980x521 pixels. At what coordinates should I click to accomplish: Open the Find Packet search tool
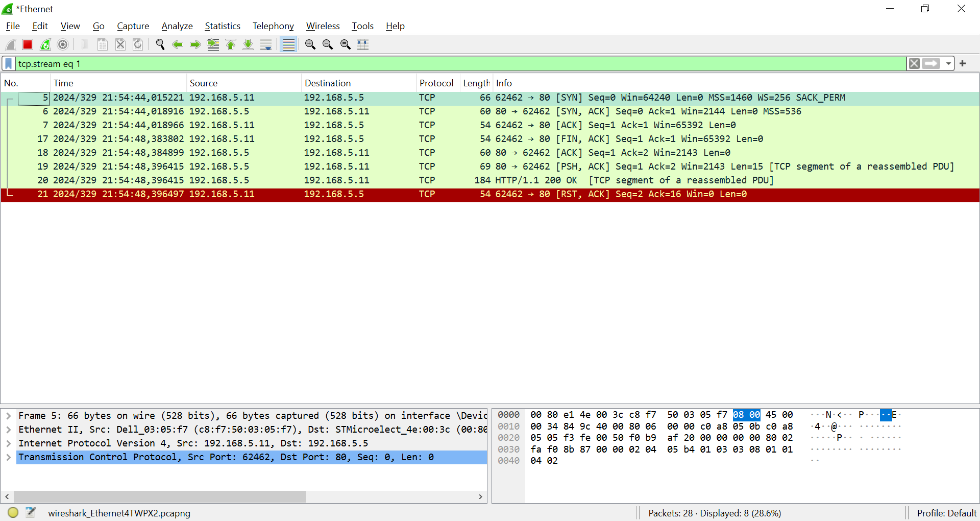pos(160,44)
